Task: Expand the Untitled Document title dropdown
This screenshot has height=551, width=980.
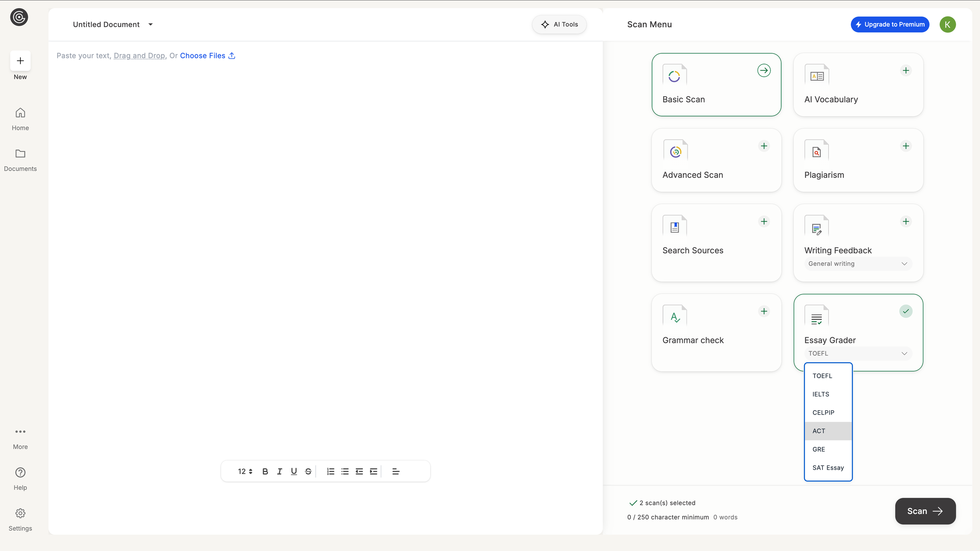Action: (150, 24)
